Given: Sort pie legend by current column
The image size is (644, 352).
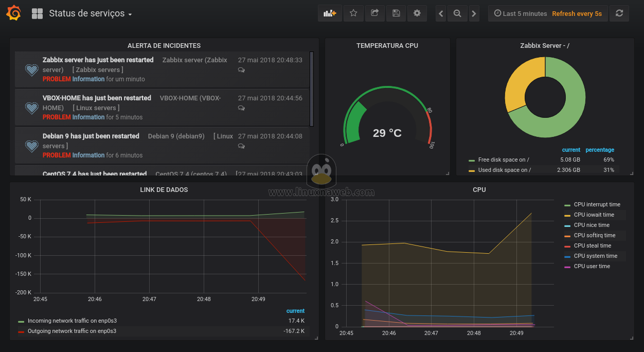Looking at the screenshot, I should click(571, 150).
